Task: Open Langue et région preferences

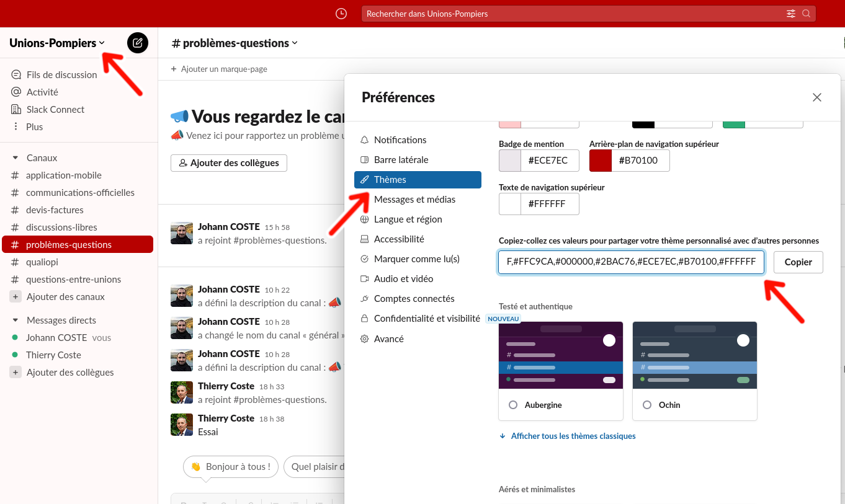Action: 418,219
